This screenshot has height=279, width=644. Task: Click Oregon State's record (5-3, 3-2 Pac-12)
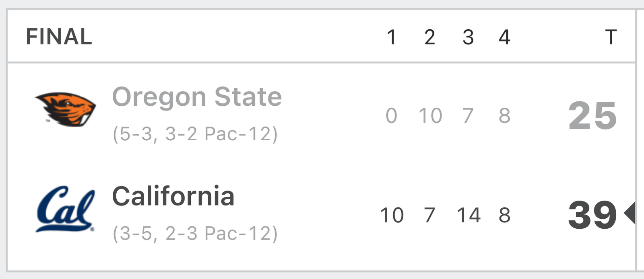195,134
